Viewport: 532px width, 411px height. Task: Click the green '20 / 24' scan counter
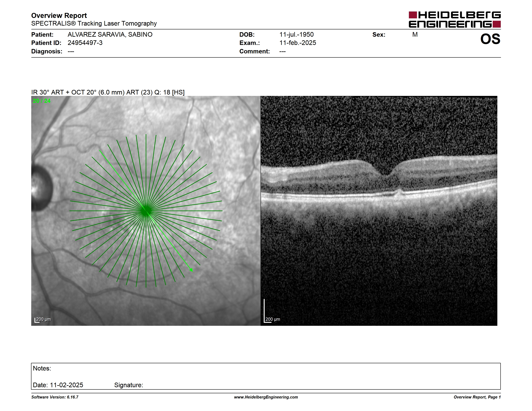pyautogui.click(x=42, y=101)
